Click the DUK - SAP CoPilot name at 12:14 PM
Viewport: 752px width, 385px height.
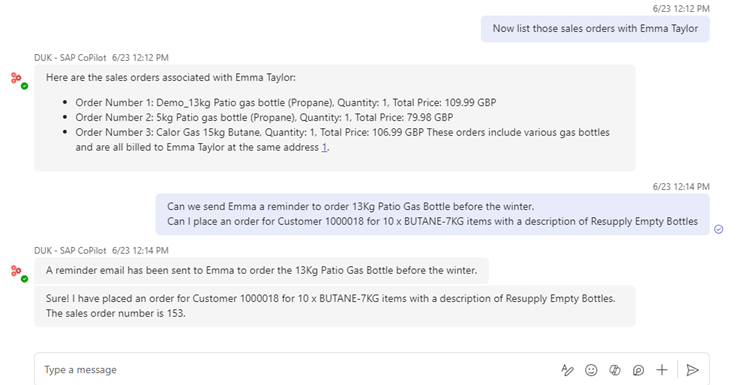coord(70,250)
